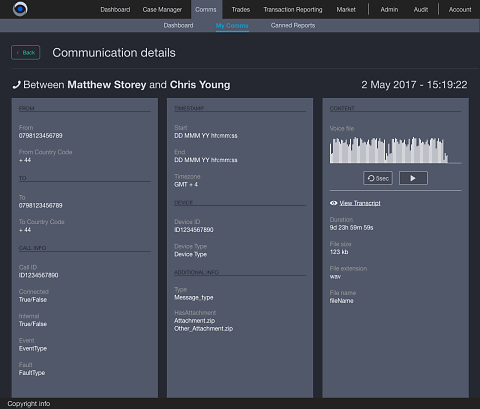This screenshot has width=480, height=409.
Task: Click the GMT + 4 timezone value
Action: pyautogui.click(x=186, y=184)
